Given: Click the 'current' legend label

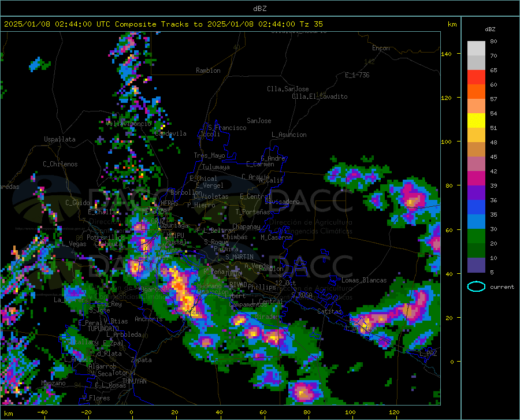Looking at the screenshot, I should tap(502, 287).
